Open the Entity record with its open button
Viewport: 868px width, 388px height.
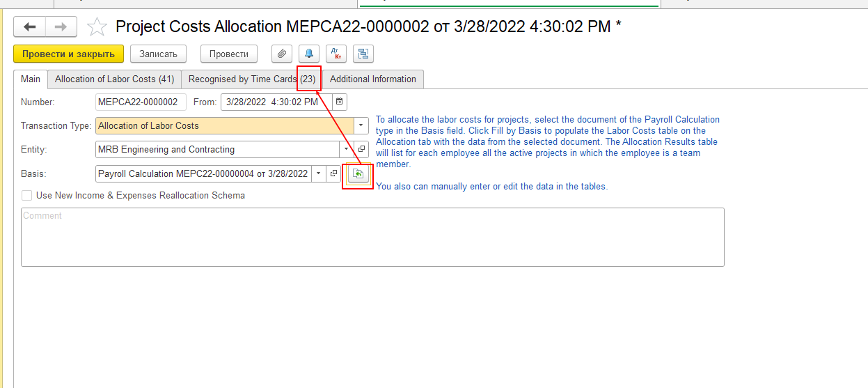point(361,149)
